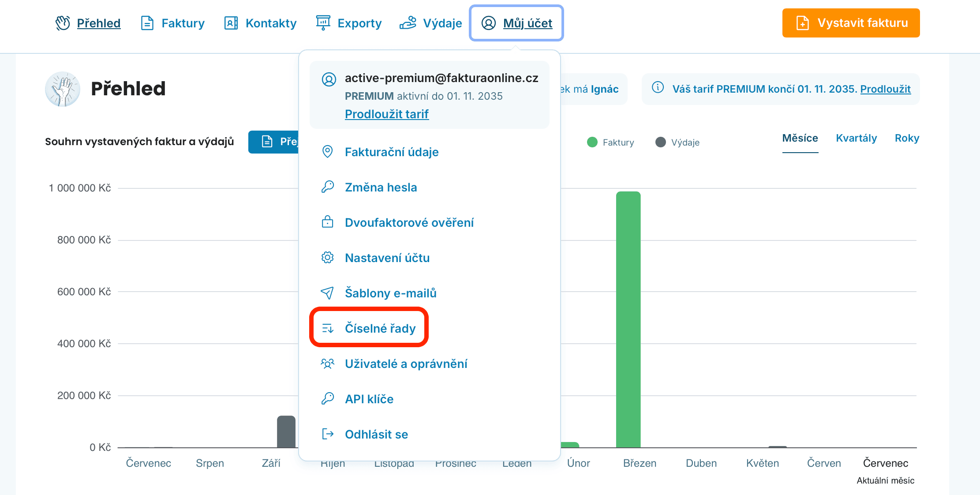Open Výdaje in top navigation
Image resolution: width=980 pixels, height=495 pixels.
coord(442,23)
